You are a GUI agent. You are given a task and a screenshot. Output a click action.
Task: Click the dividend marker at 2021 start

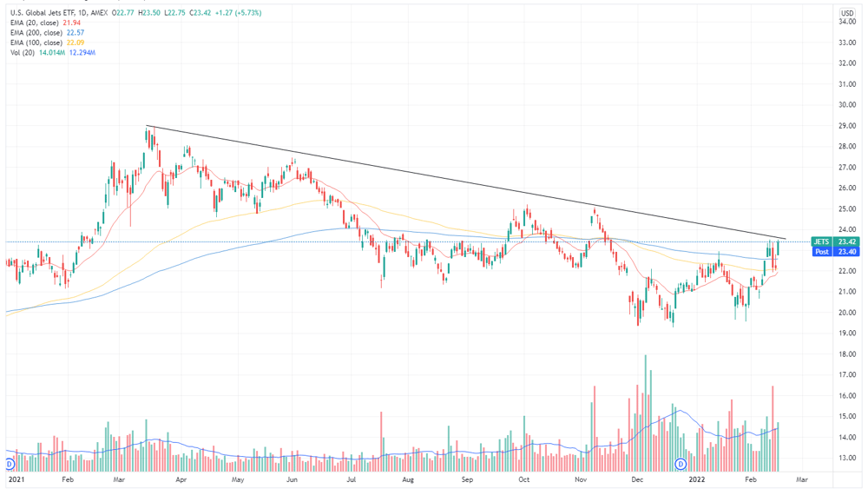pyautogui.click(x=9, y=464)
